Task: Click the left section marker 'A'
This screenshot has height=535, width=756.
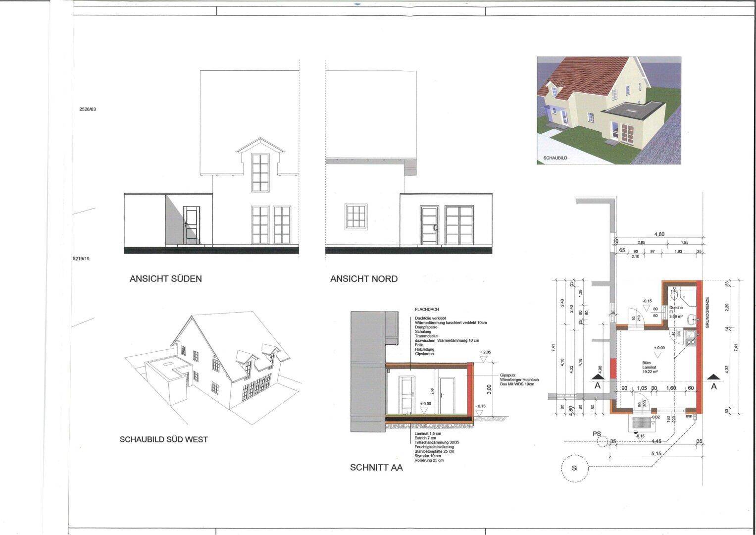Action: (598, 382)
